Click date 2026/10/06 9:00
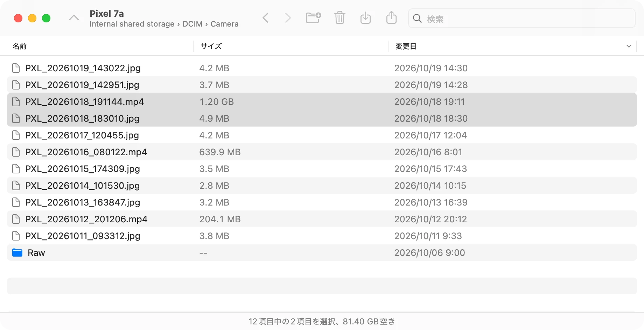Image resolution: width=644 pixels, height=330 pixels. pos(429,253)
